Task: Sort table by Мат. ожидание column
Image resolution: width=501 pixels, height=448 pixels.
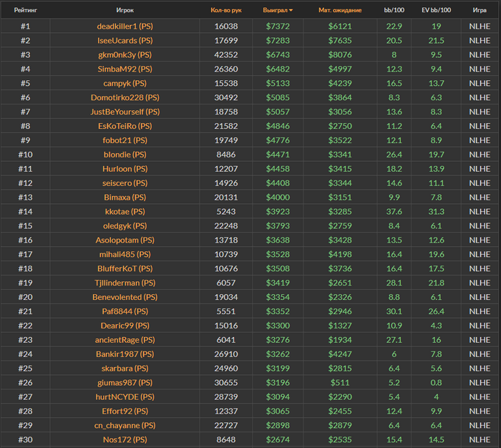Action: tap(340, 11)
